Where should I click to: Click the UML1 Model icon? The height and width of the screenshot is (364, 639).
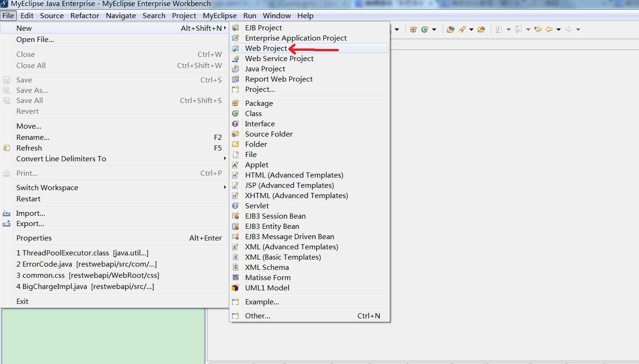coord(236,288)
